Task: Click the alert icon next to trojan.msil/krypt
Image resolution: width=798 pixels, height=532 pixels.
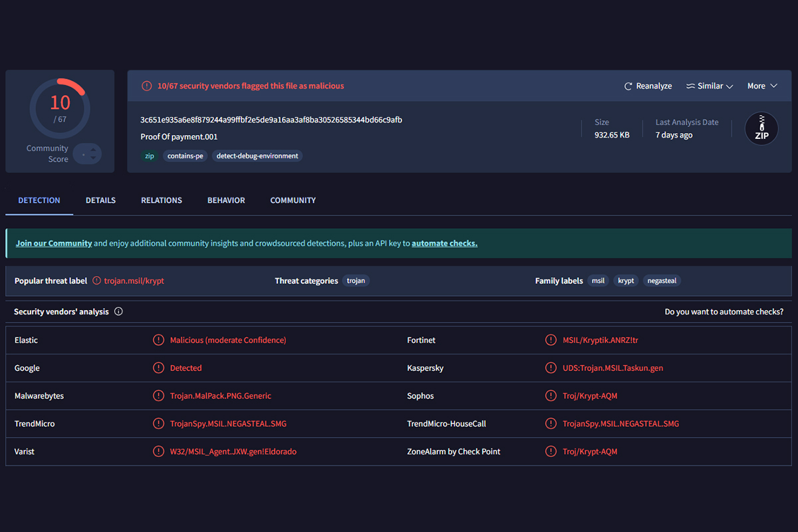Action: 97,281
